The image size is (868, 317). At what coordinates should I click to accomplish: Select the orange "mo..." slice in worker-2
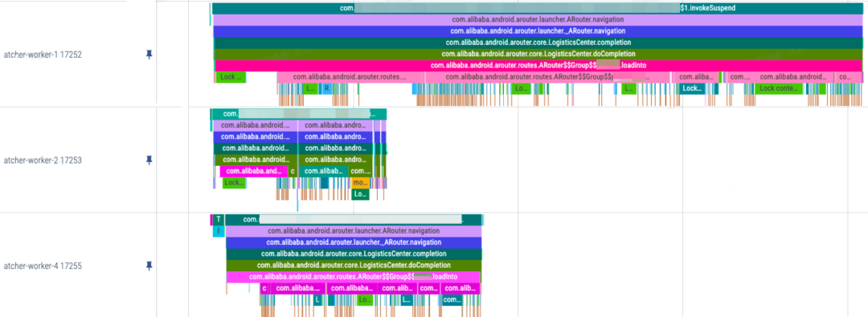point(360,182)
